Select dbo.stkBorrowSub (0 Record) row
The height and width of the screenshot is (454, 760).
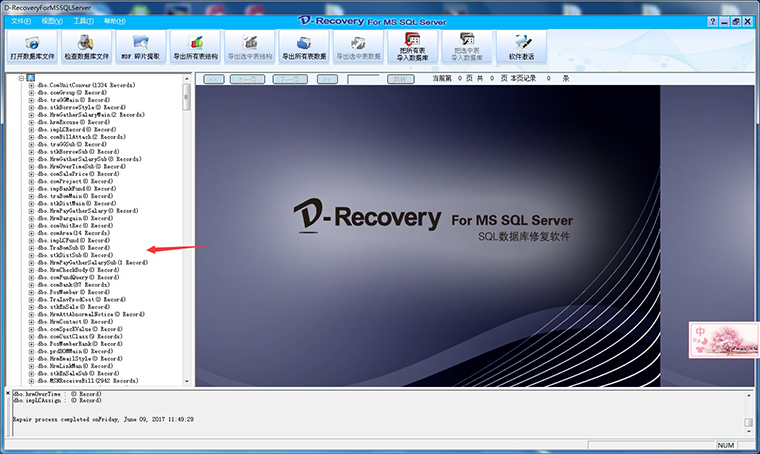tap(78, 152)
